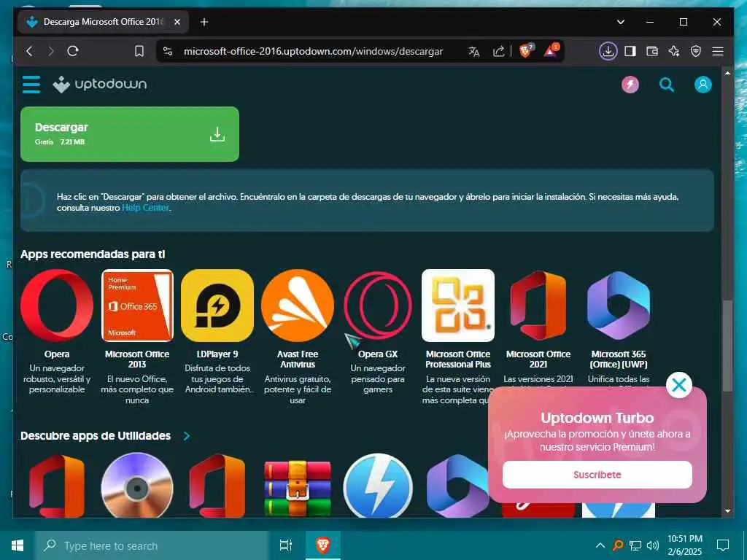Open Uptodown Turbo lightning icon in header
Image resolution: width=747 pixels, height=560 pixels.
point(630,85)
